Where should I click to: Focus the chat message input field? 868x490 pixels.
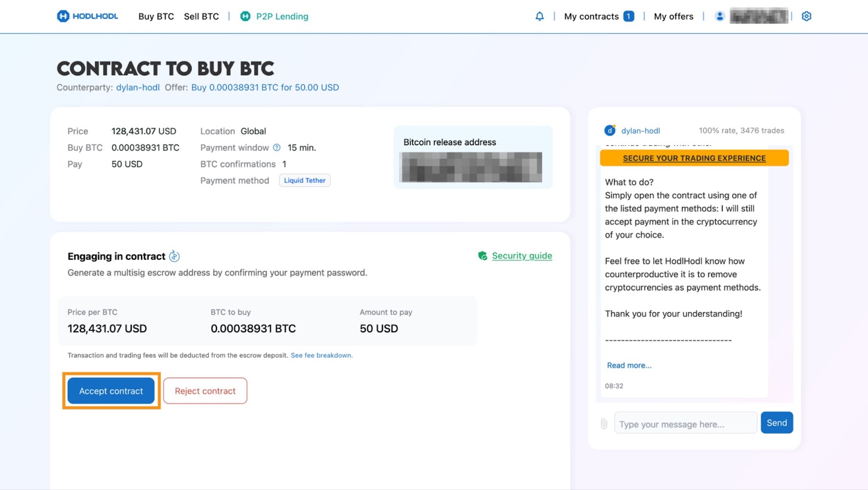[x=686, y=423]
